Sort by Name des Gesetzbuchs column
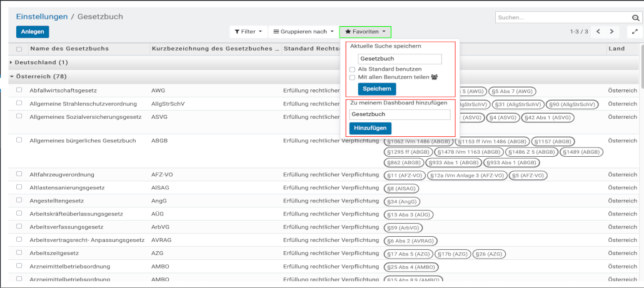 69,49
